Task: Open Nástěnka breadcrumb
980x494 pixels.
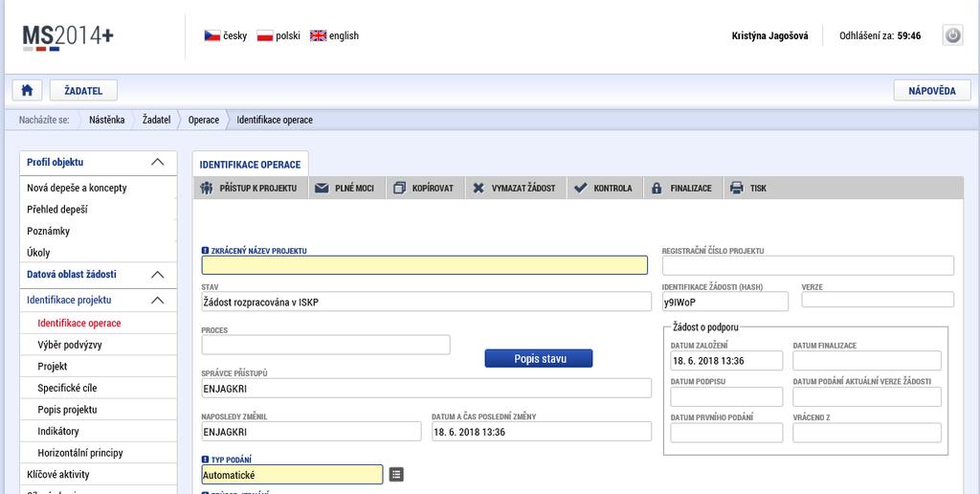Action: [107, 120]
